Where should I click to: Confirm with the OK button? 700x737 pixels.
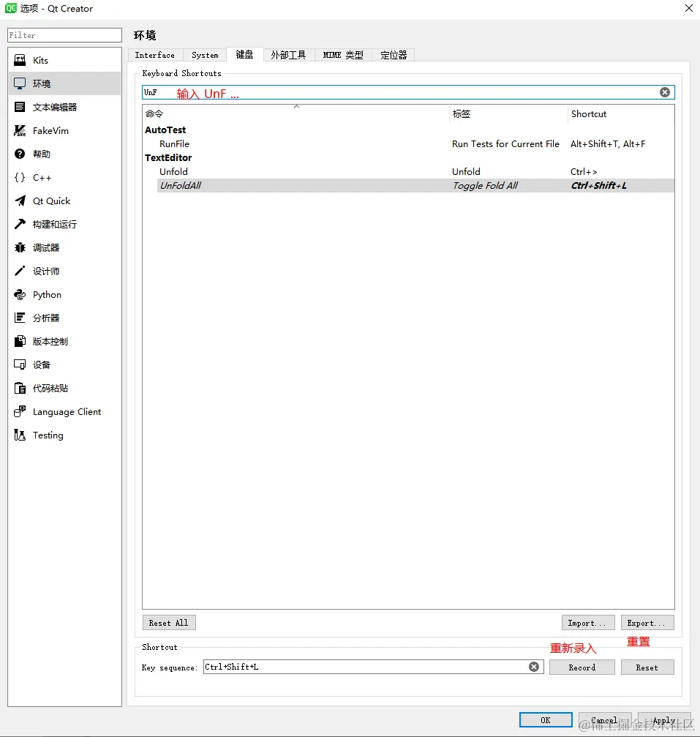tap(546, 720)
